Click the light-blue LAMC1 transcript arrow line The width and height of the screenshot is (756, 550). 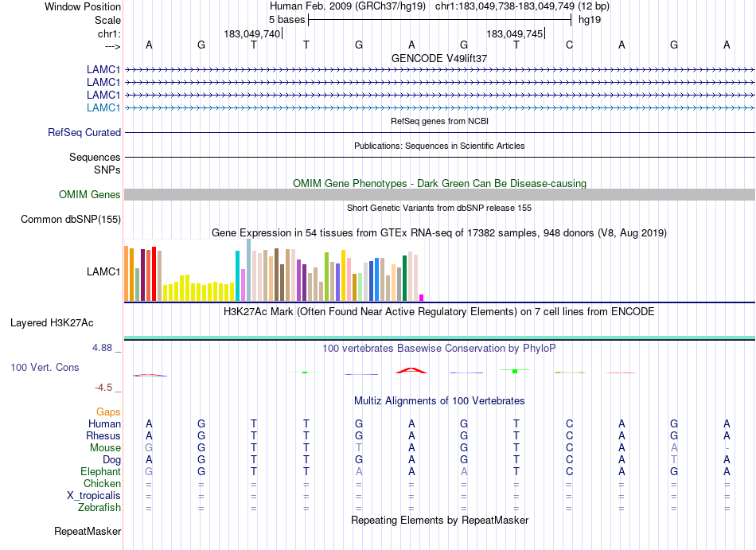point(439,108)
